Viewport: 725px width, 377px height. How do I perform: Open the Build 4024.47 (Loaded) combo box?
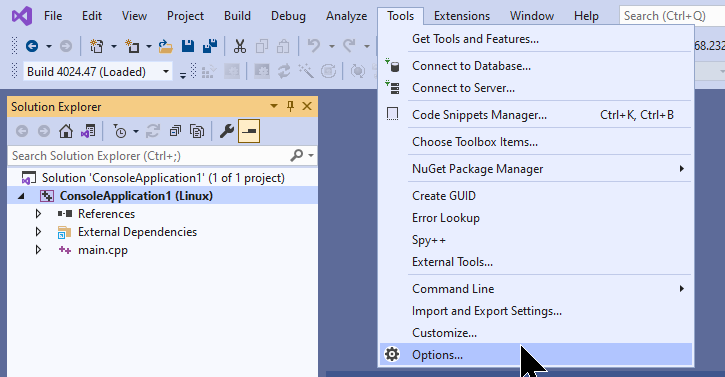tap(98, 72)
